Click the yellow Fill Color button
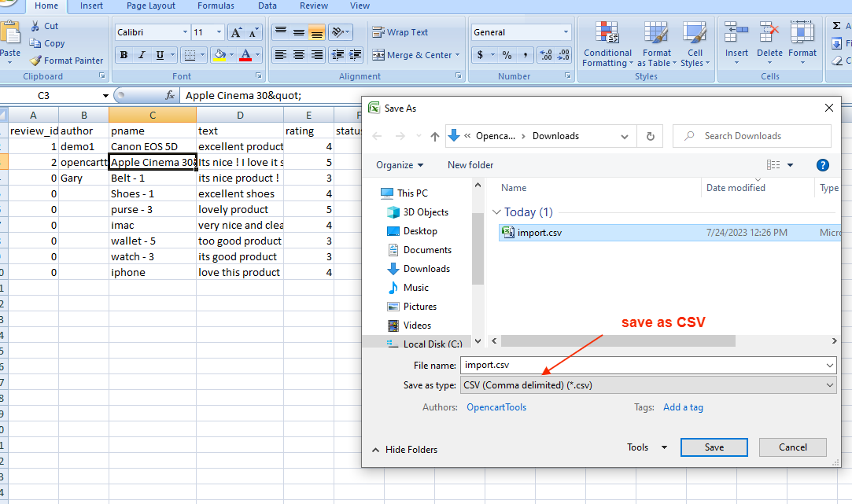Image resolution: width=852 pixels, height=504 pixels. click(x=219, y=55)
